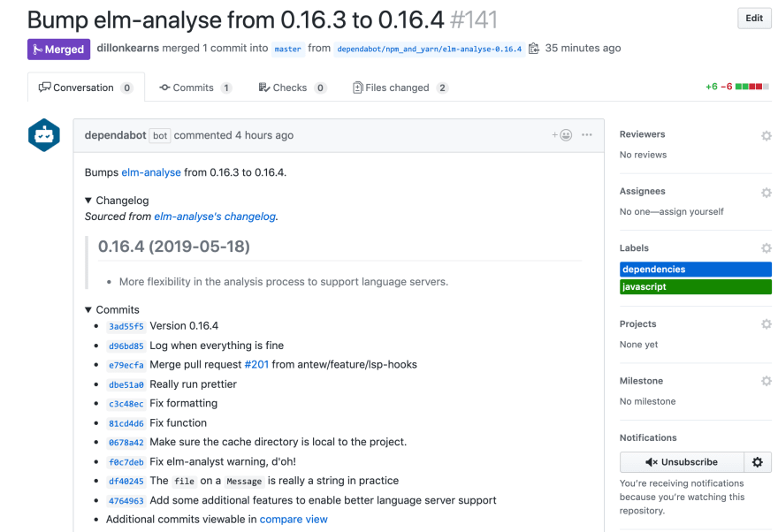Open commit 81cd4d6
This screenshot has height=532, width=778.
(126, 423)
